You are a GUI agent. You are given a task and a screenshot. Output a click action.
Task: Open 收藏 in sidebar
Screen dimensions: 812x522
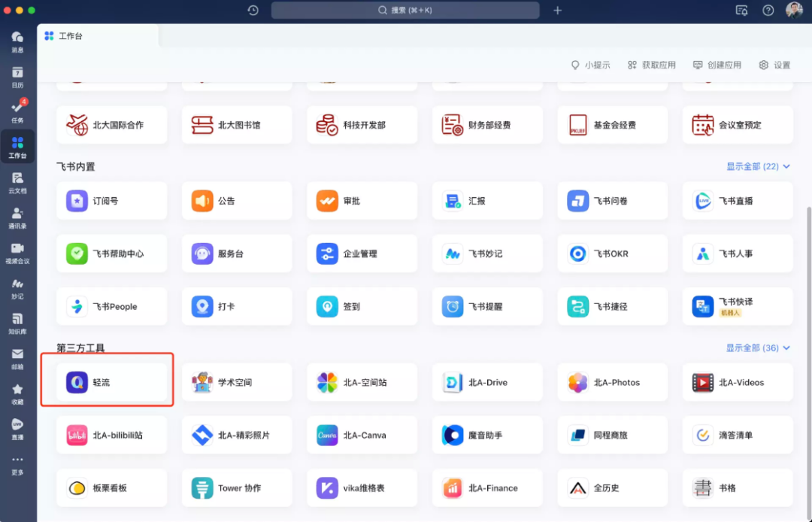tap(17, 394)
